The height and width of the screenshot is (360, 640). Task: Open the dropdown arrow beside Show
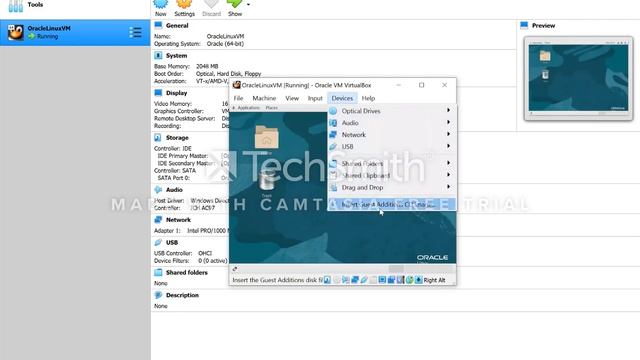pos(248,5)
